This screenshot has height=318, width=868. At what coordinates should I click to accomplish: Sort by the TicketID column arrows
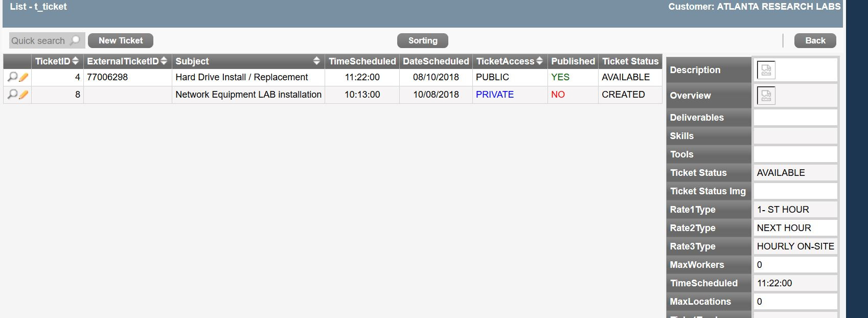coord(76,61)
